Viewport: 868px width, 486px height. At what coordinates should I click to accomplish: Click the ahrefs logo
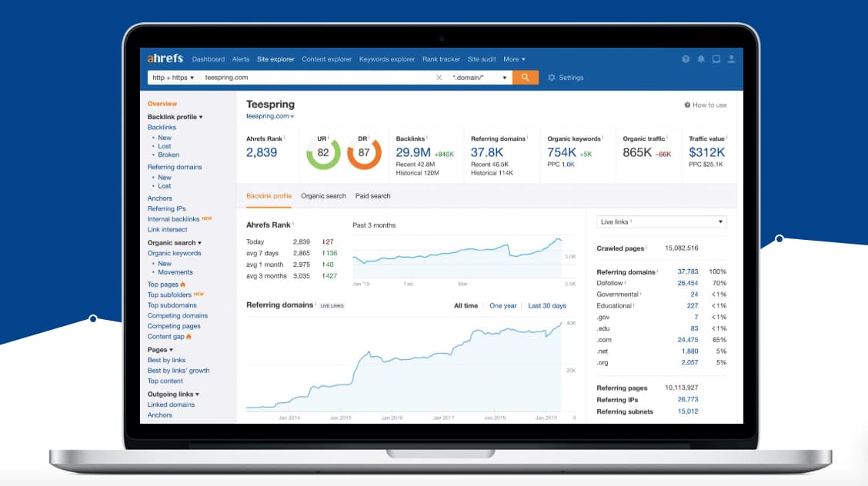(x=165, y=58)
